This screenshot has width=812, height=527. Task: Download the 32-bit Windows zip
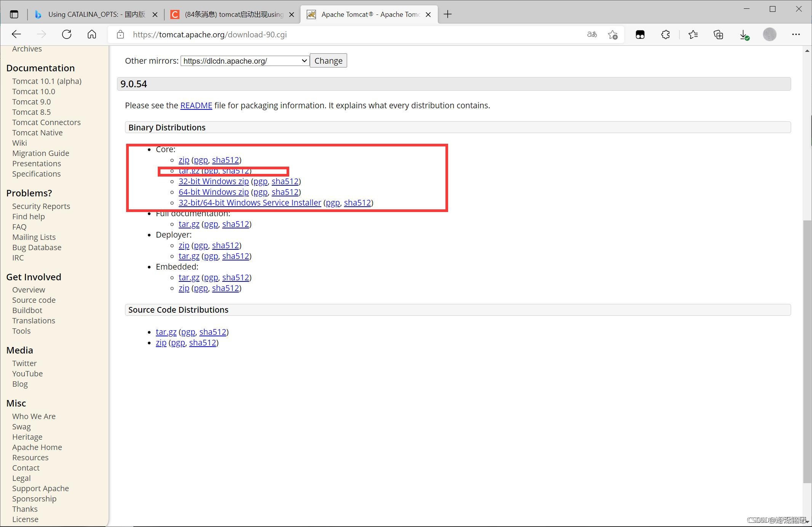214,181
